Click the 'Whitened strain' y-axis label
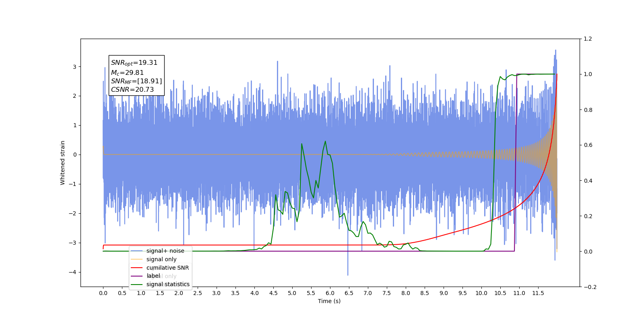 [62, 163]
